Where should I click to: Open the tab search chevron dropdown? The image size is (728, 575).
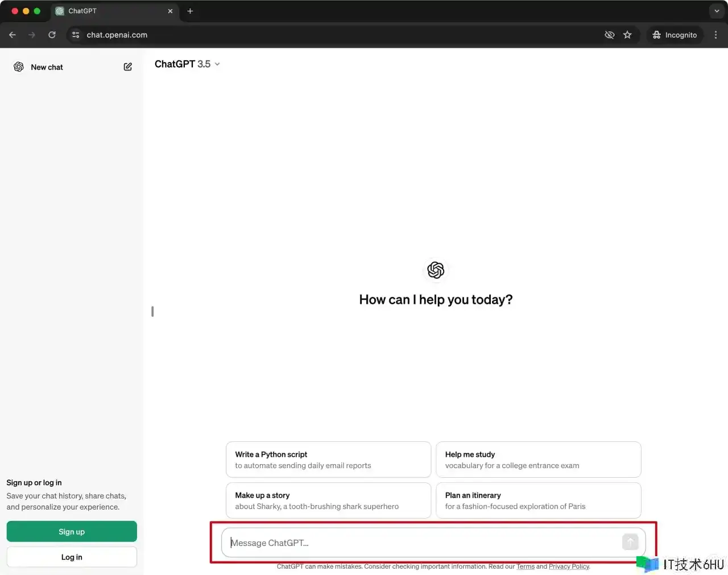coord(717,11)
